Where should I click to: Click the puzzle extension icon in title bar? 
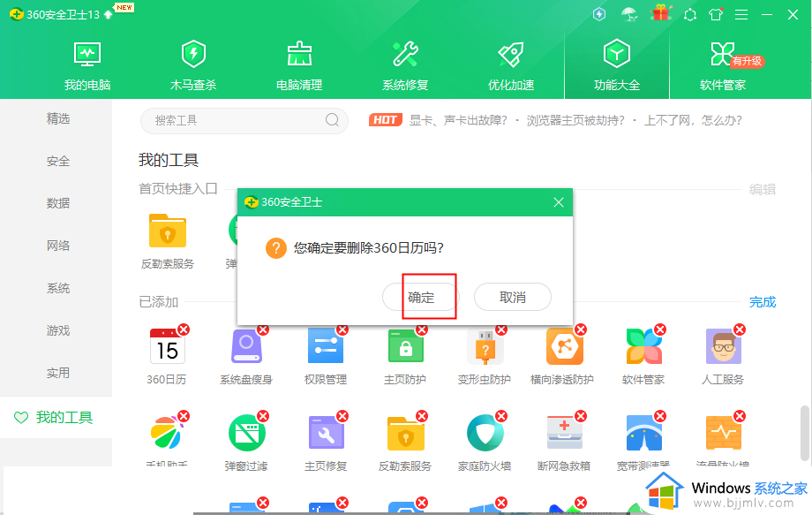pos(690,14)
